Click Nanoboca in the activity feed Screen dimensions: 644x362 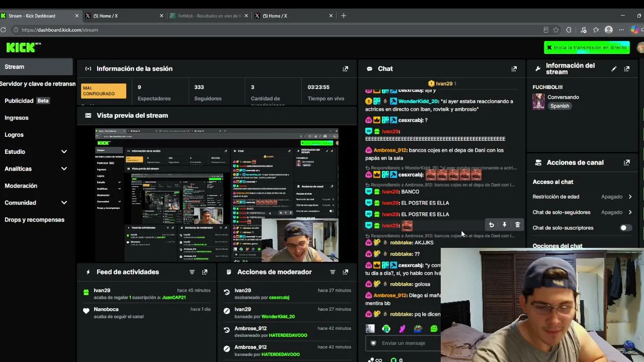[106, 310]
